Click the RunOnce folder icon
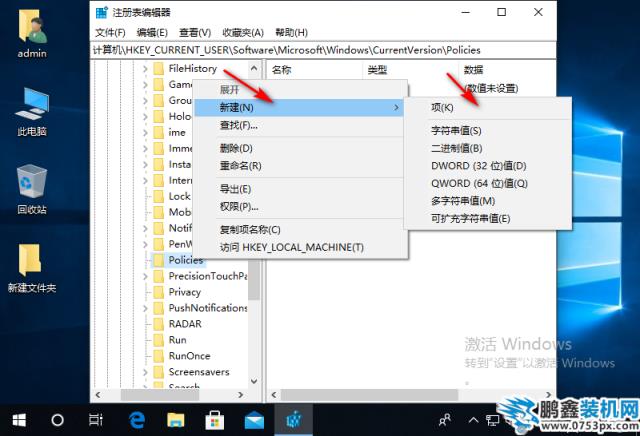Image resolution: width=640 pixels, height=436 pixels. pyautogui.click(x=158, y=356)
